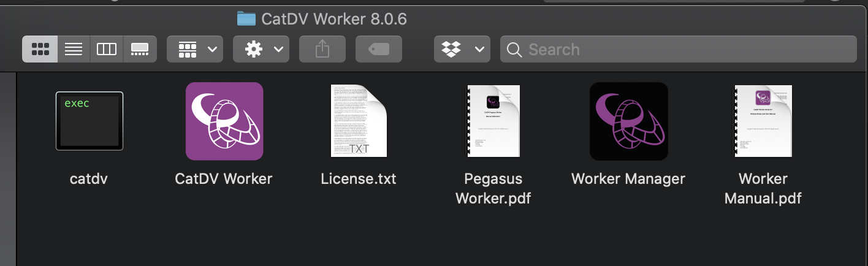Image resolution: width=868 pixels, height=266 pixels.
Task: Click the CatDV Worker 8.0.6 window title
Action: (x=334, y=19)
